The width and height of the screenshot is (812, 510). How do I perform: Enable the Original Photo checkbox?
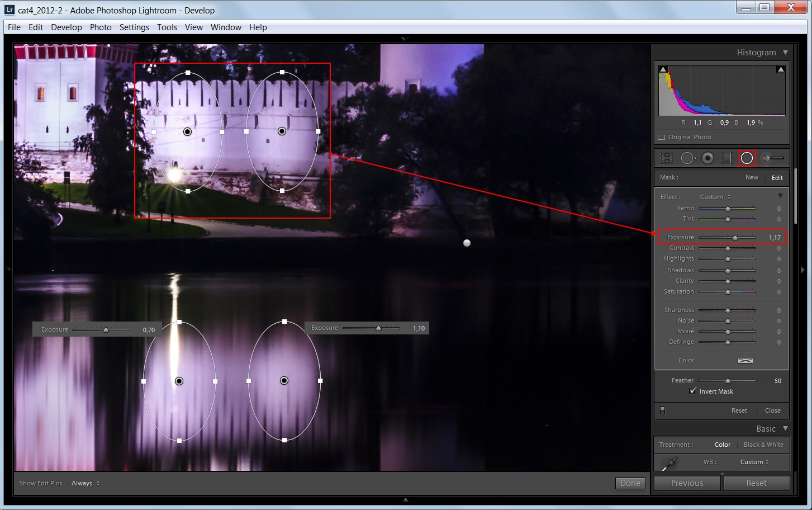point(662,137)
